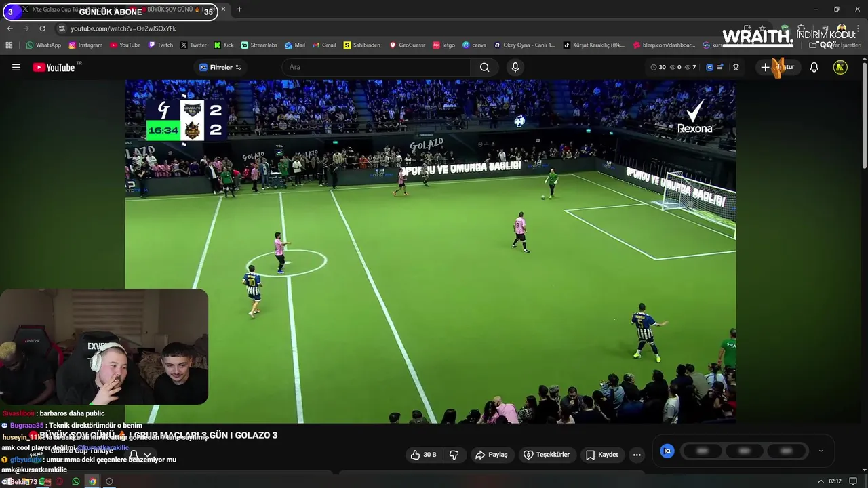Viewport: 868px width, 488px height.
Task: Open the Twitter bookmark
Action: click(x=193, y=45)
